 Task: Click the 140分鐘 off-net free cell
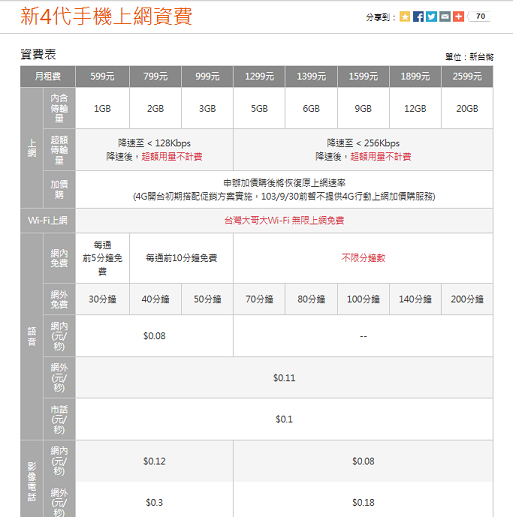tap(415, 299)
